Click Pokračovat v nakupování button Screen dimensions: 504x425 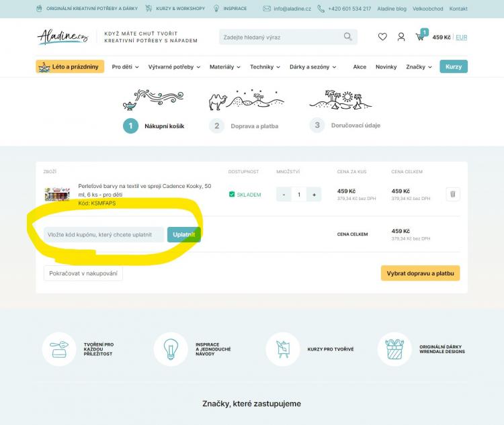(83, 273)
